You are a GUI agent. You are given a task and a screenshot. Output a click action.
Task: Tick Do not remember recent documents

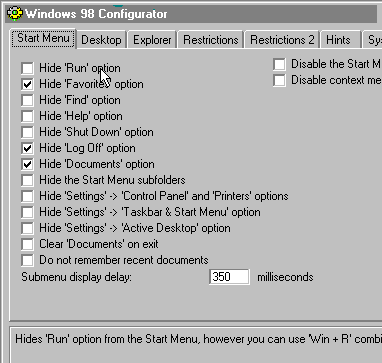27,260
